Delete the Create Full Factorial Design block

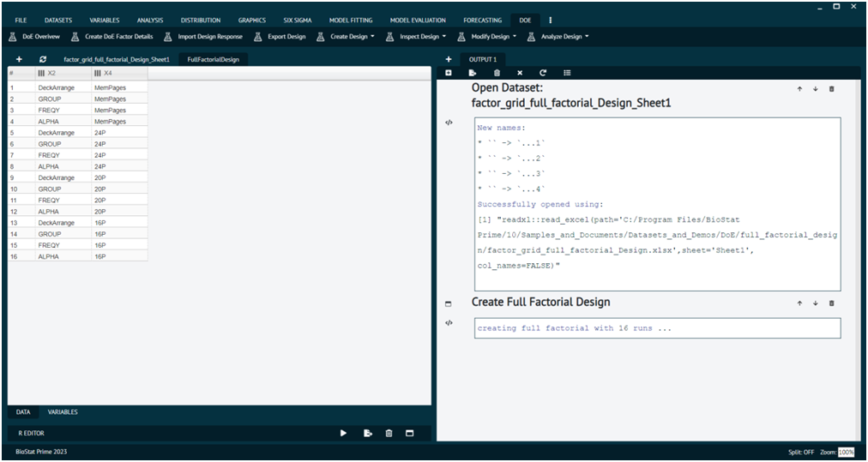pos(831,303)
